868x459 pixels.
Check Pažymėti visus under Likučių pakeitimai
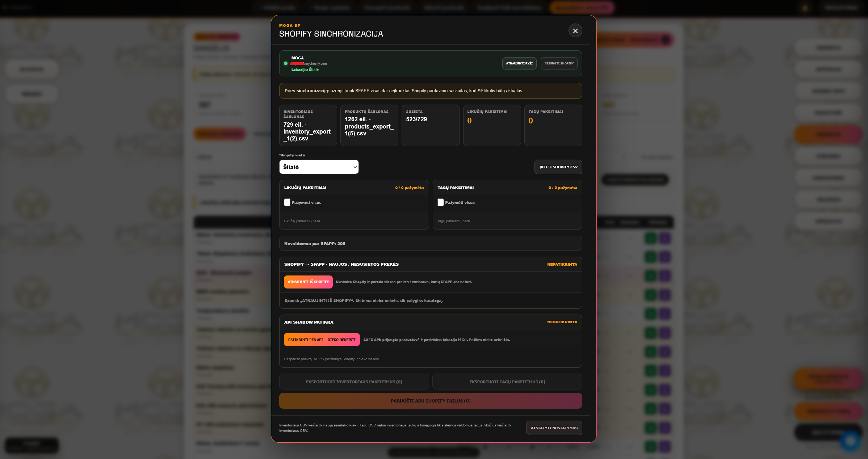287,202
